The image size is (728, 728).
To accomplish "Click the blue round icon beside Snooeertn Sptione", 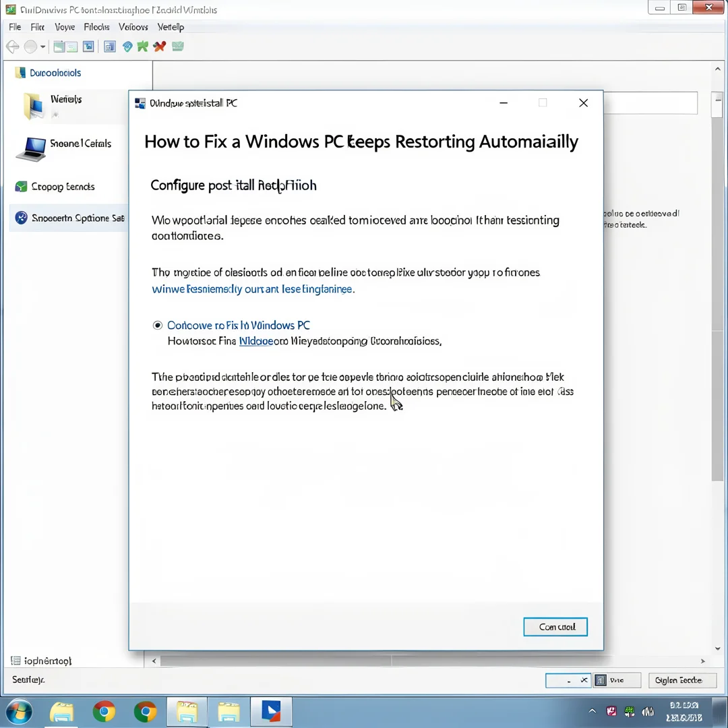I will point(22,217).
